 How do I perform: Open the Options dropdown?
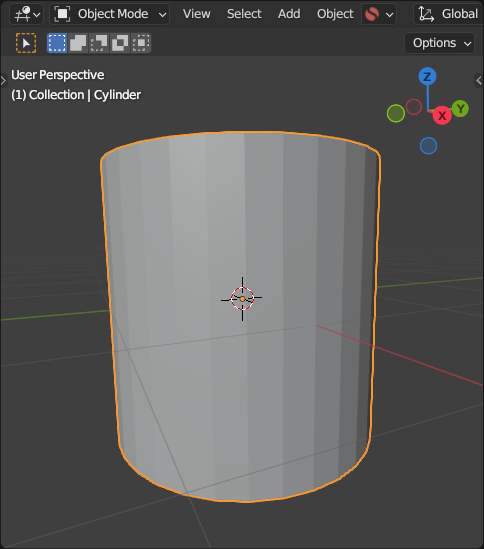pos(440,43)
